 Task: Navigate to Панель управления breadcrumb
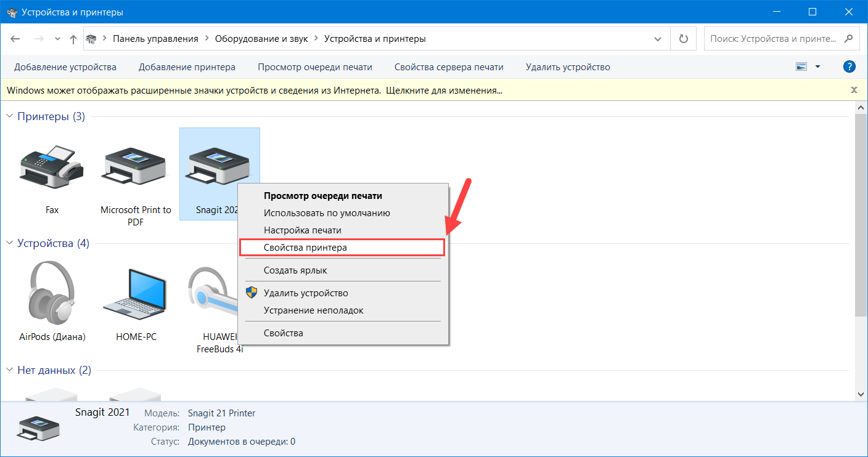click(155, 39)
